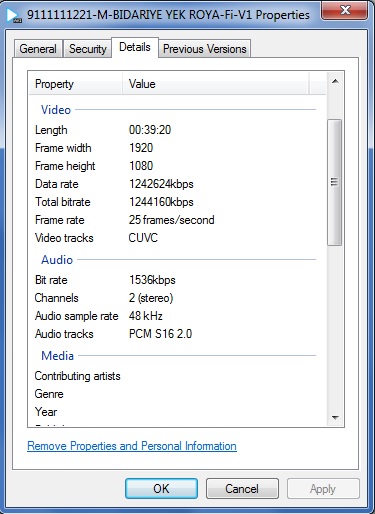Select the Channels property
The height and width of the screenshot is (514, 375).
pyautogui.click(x=57, y=298)
